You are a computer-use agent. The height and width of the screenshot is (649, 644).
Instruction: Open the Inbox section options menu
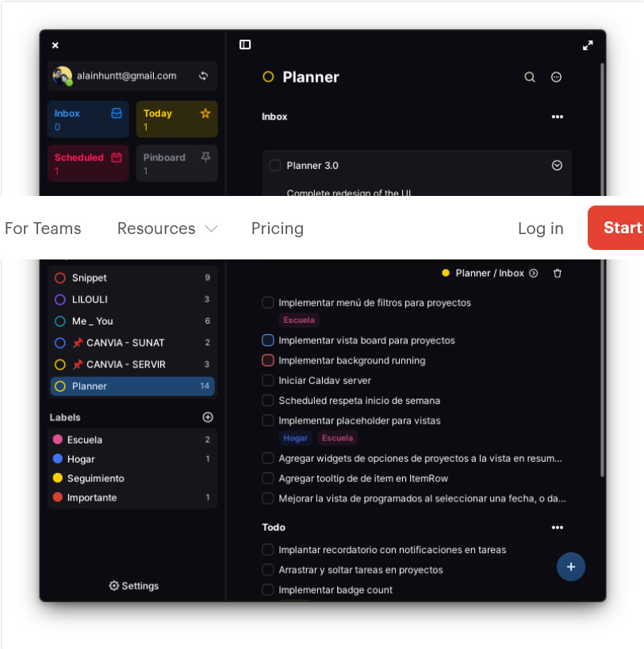[558, 117]
